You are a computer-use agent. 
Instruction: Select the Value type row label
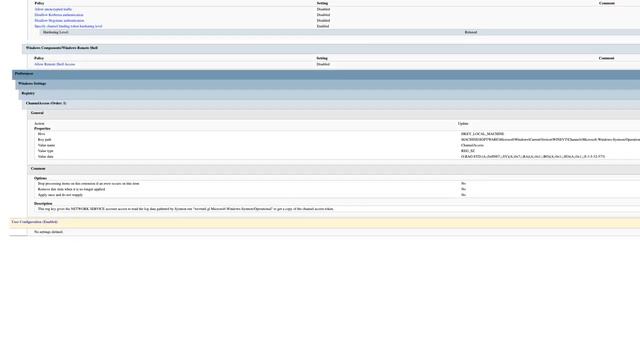click(x=45, y=151)
